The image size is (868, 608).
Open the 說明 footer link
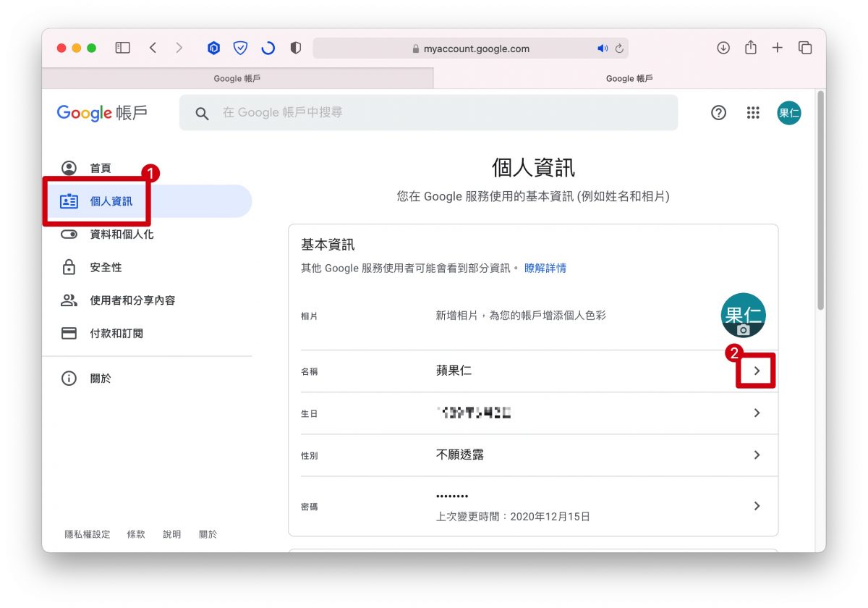[172, 534]
